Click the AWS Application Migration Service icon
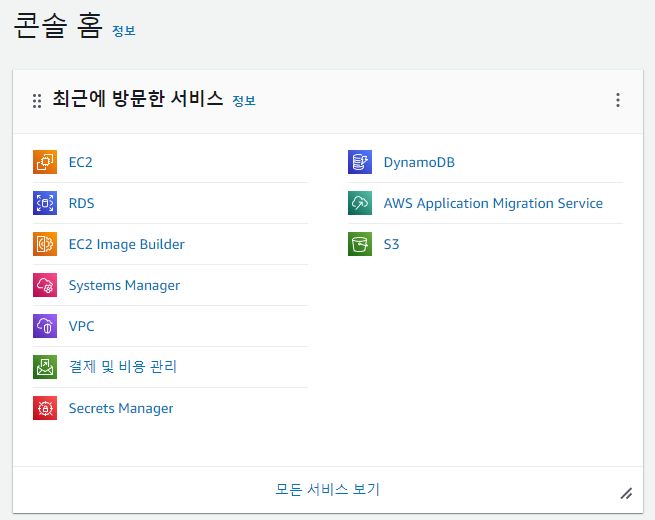The height and width of the screenshot is (520, 655). click(360, 203)
